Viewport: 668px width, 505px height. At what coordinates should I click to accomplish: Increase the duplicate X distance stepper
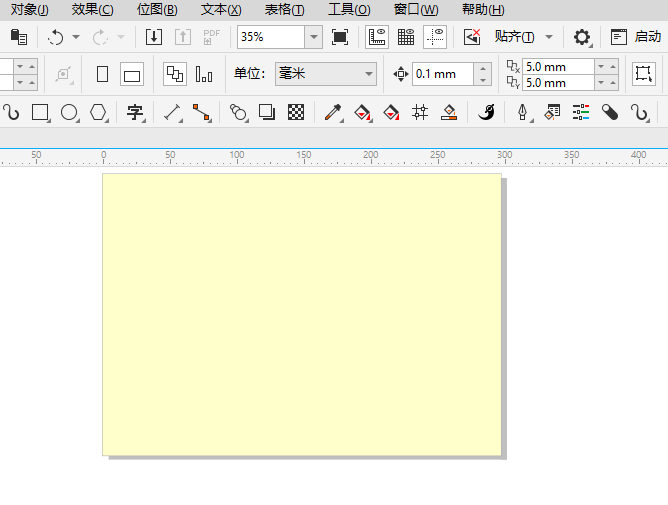click(613, 66)
